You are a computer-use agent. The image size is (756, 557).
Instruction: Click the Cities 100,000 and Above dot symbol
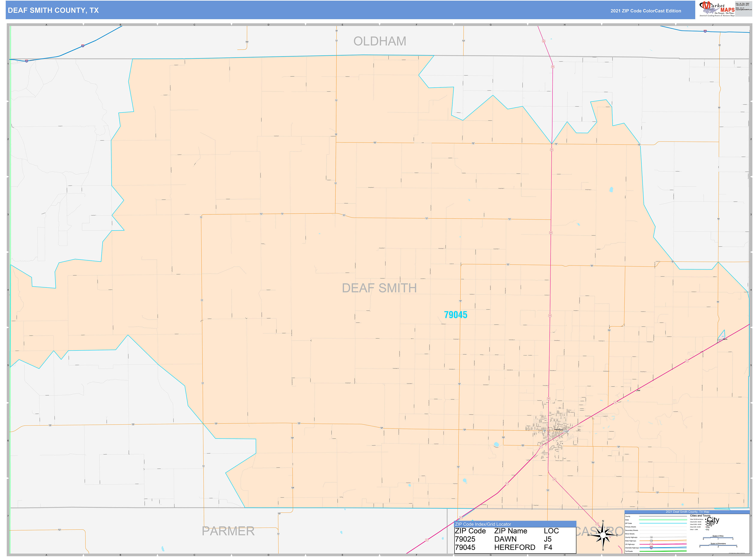point(706,520)
